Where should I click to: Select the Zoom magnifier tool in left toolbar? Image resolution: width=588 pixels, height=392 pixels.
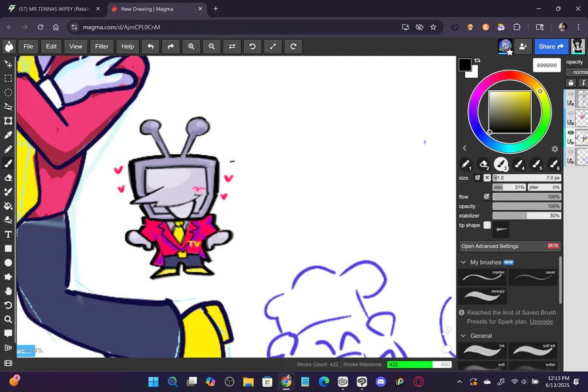(8, 319)
